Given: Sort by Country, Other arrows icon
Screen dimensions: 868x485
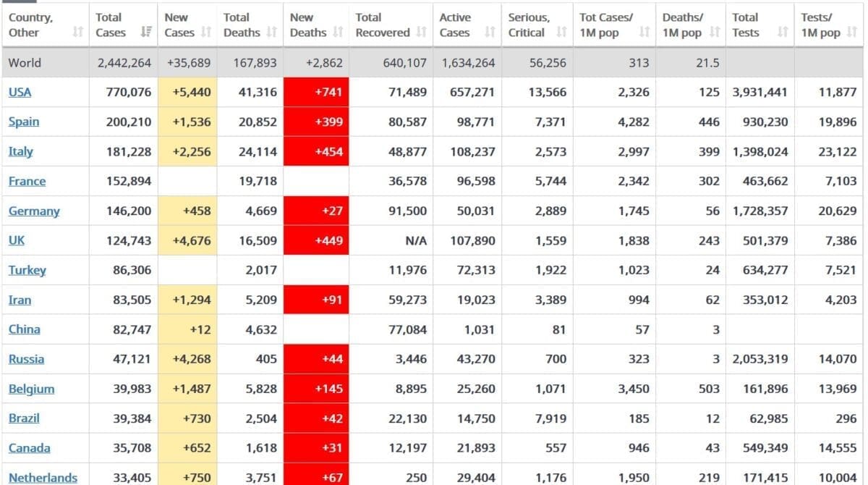Looking at the screenshot, I should pyautogui.click(x=78, y=33).
